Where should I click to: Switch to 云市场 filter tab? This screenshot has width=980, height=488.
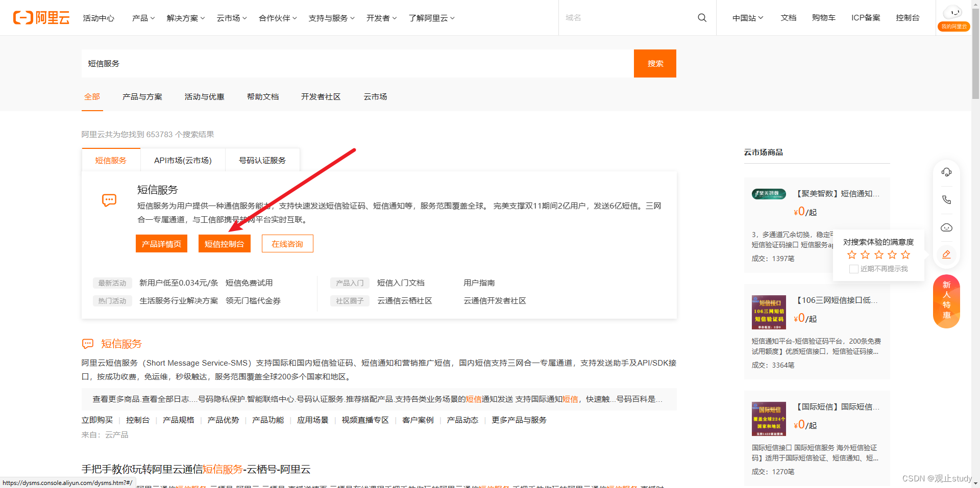pos(375,96)
